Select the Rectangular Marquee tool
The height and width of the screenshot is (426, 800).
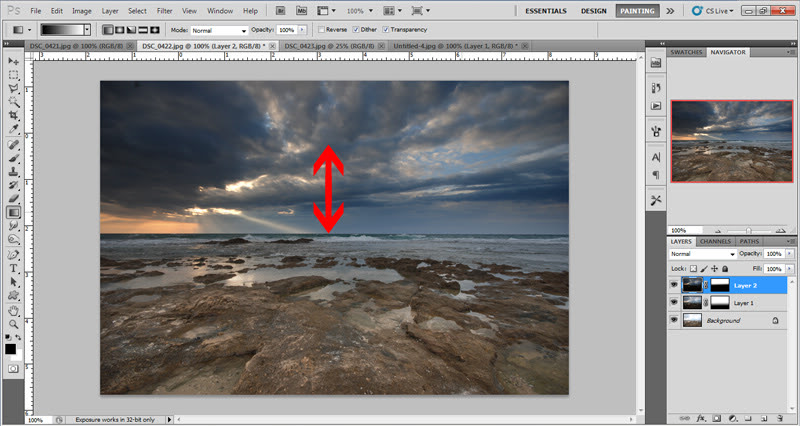[x=13, y=75]
